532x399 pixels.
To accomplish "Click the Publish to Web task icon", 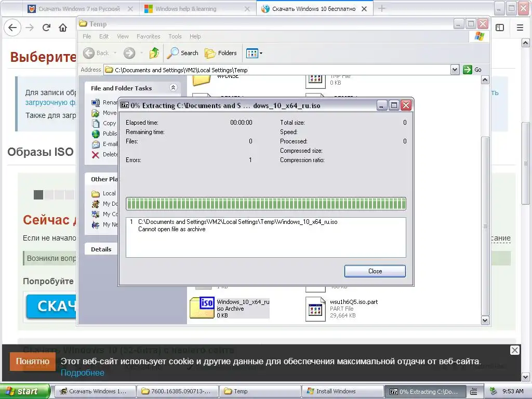I will pos(96,134).
